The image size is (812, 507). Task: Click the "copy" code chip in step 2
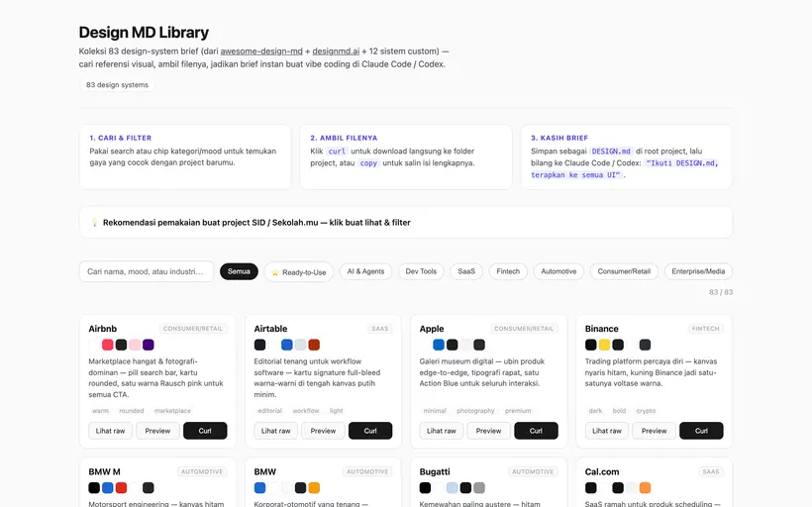point(368,163)
